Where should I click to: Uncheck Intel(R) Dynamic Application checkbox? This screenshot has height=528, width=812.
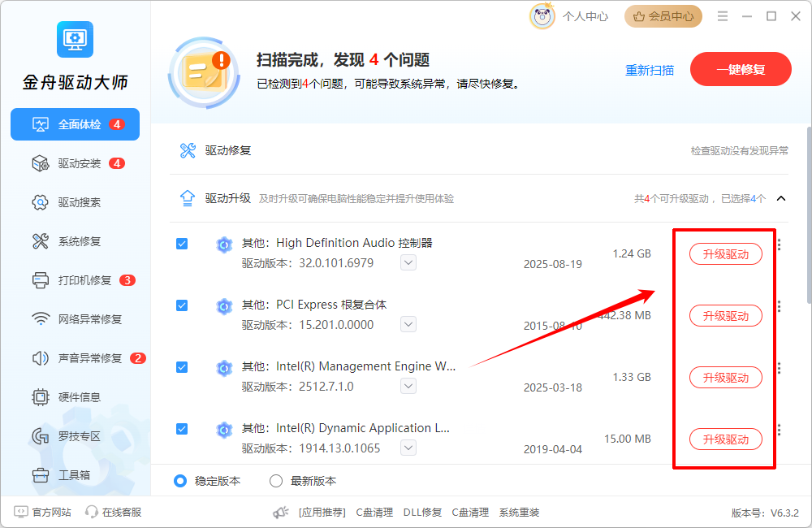pos(182,429)
